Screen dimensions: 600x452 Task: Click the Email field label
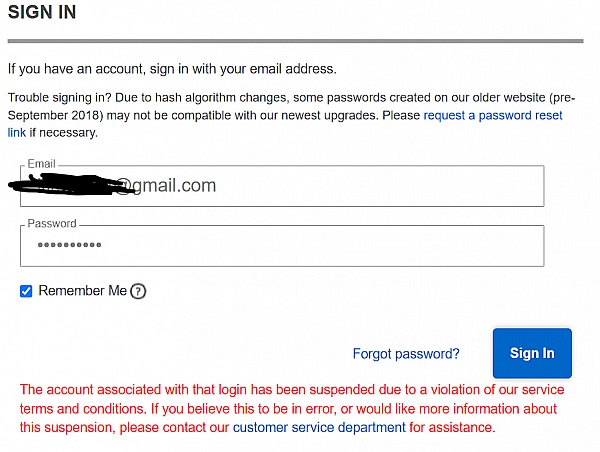point(41,164)
